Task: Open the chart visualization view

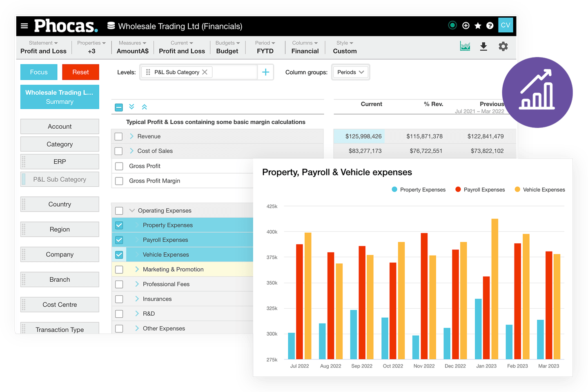Action: (x=465, y=46)
